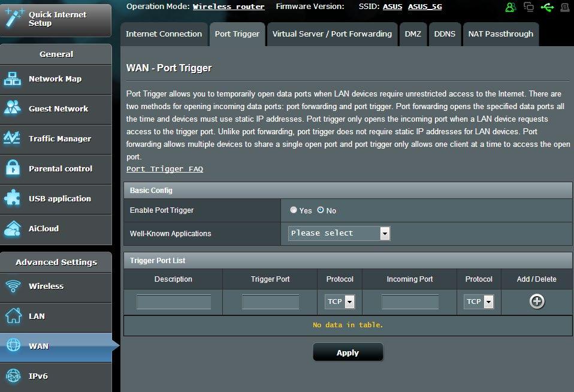Image resolution: width=574 pixels, height=392 pixels.
Task: Click the Trigger Port input field
Action: point(270,302)
